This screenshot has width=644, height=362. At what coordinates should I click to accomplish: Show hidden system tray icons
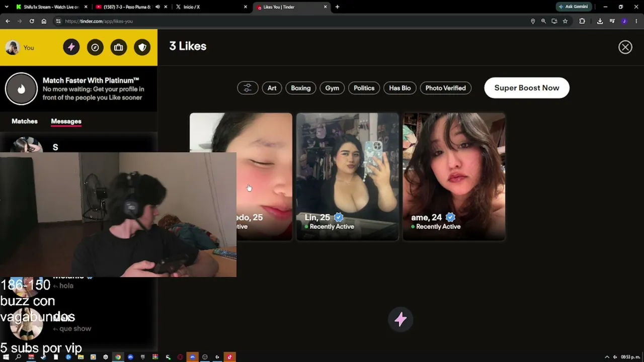click(x=607, y=357)
